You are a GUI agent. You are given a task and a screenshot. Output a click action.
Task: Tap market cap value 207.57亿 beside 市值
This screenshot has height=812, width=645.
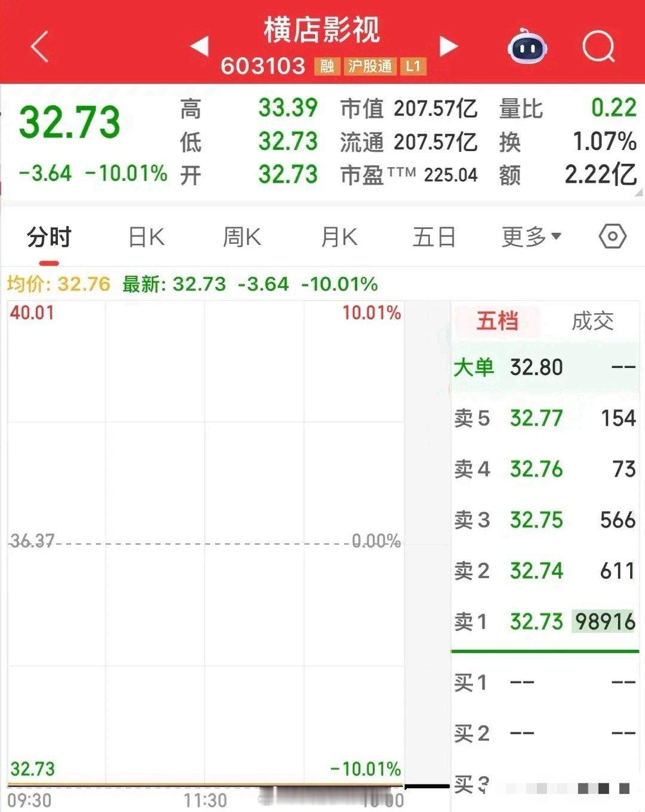click(x=435, y=109)
